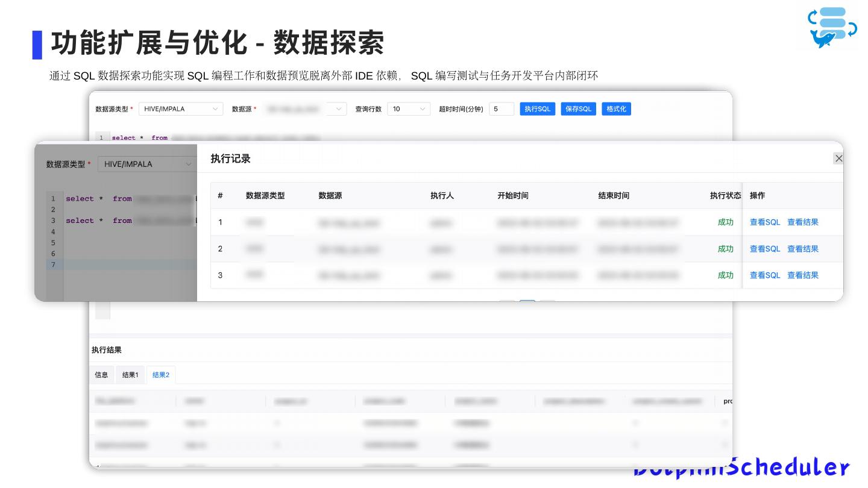Click the 成功 status in record row 1

pos(726,222)
